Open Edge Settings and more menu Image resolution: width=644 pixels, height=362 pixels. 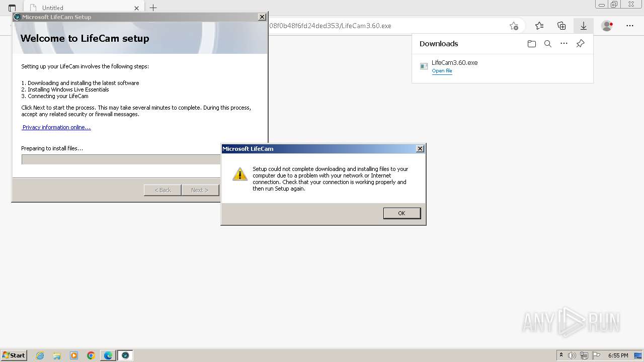630,26
